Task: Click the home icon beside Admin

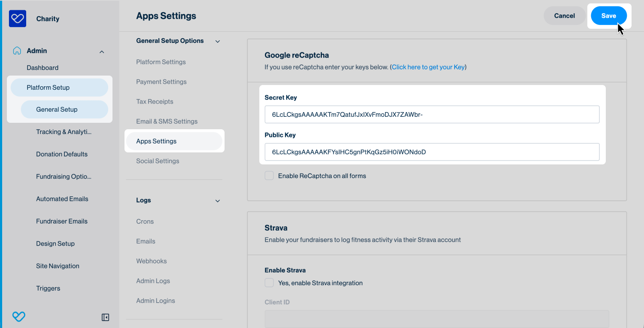Action: 16,50
